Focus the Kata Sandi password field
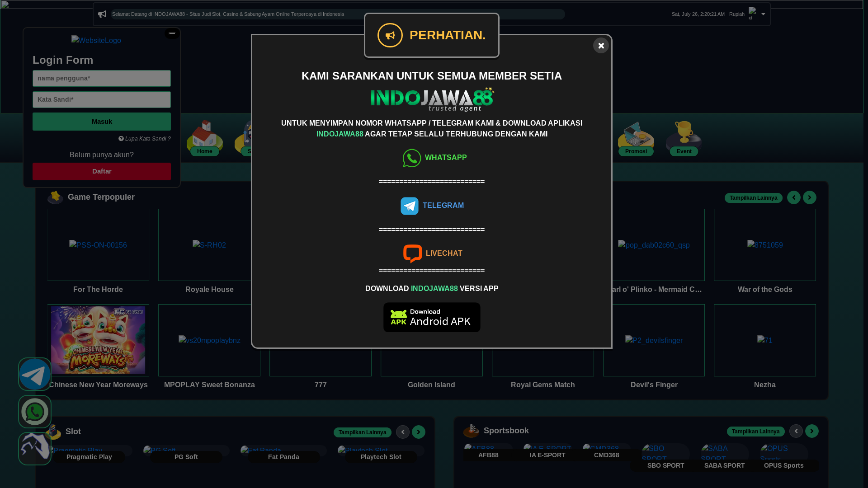 click(x=102, y=99)
